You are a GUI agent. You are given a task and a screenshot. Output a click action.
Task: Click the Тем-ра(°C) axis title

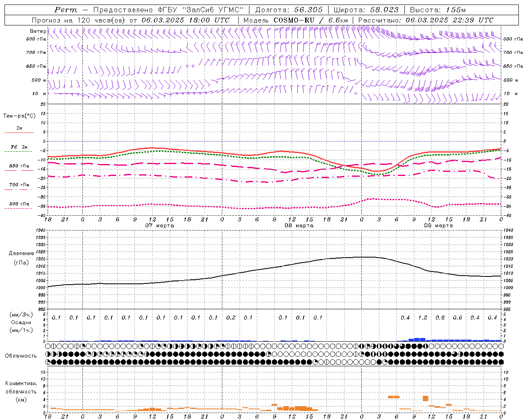tap(19, 116)
